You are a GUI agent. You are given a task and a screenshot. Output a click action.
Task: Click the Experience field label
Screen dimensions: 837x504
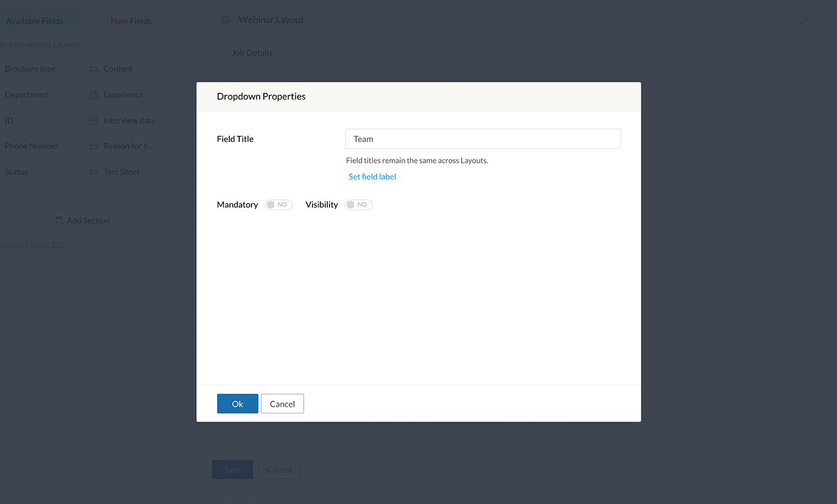(123, 95)
